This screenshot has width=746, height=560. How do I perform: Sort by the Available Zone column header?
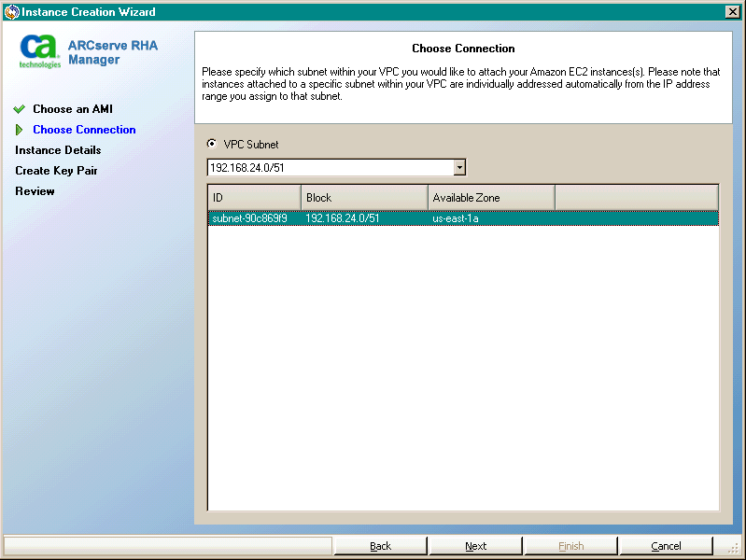[491, 198]
